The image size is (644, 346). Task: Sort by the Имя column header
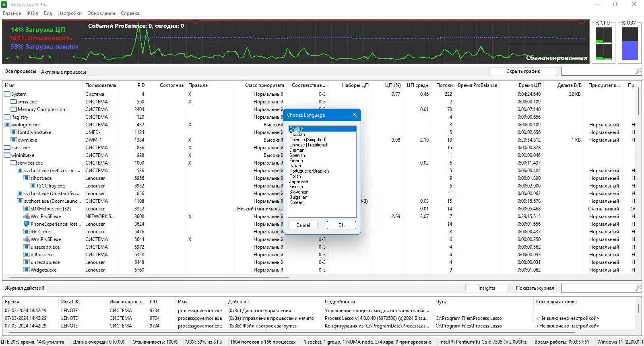tap(42, 85)
